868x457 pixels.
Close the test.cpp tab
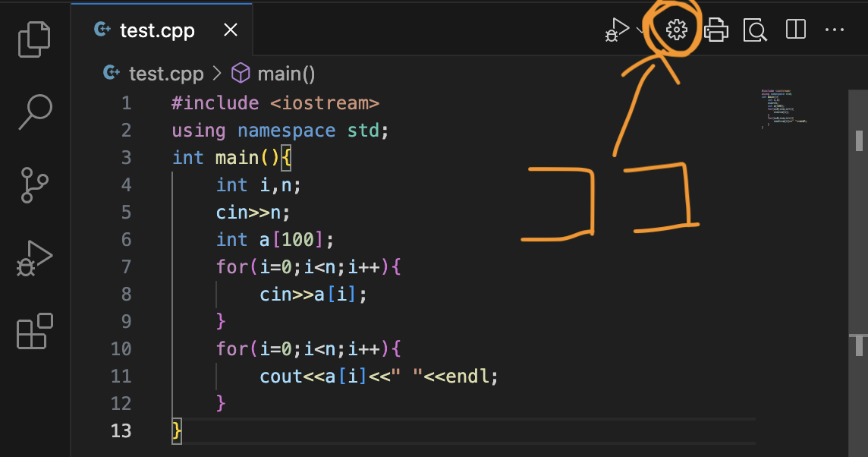coord(230,30)
